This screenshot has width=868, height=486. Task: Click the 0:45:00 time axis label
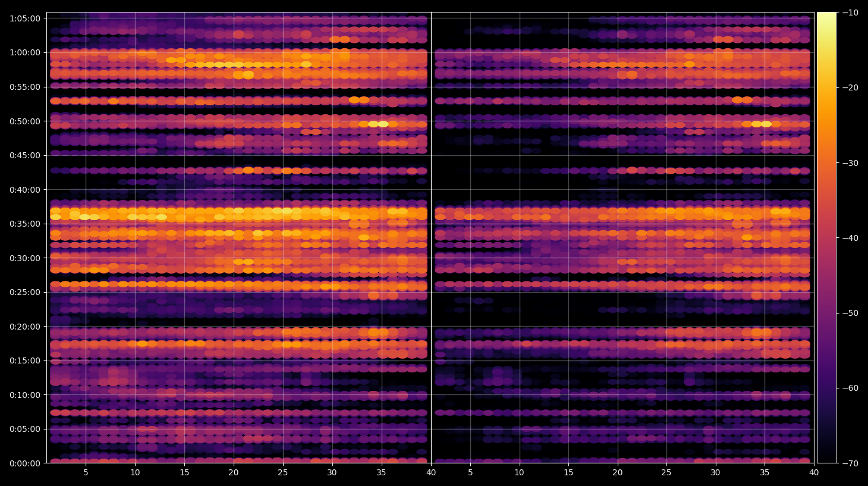point(25,155)
